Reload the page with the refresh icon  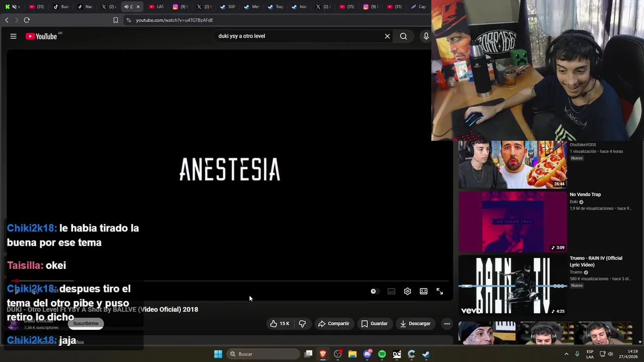(27, 20)
